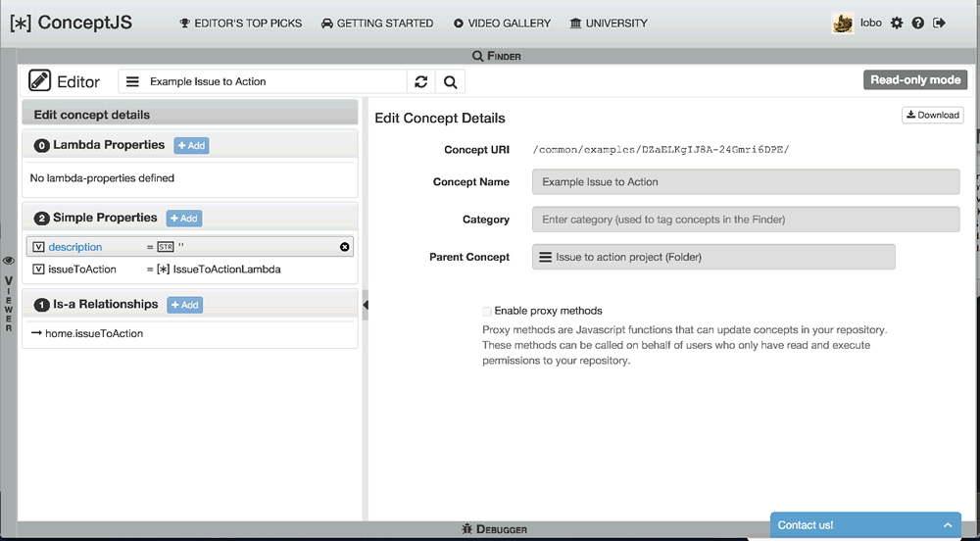Add a new Lambda Property

(191, 146)
